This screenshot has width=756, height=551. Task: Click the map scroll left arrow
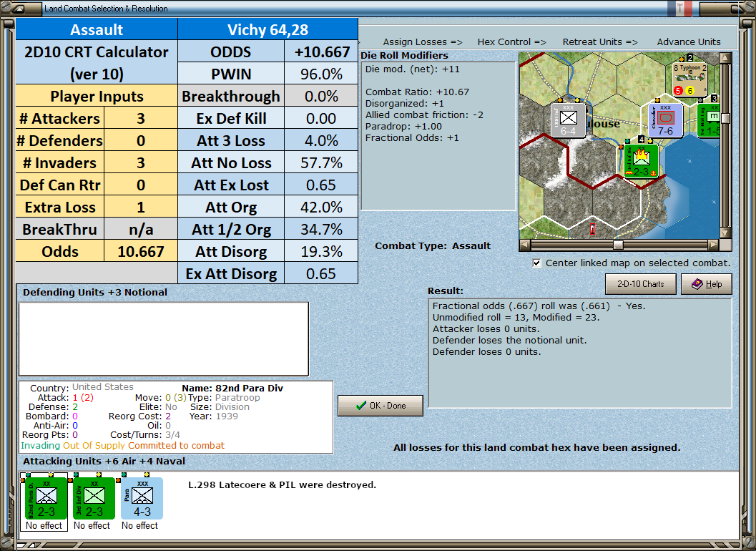(525, 245)
